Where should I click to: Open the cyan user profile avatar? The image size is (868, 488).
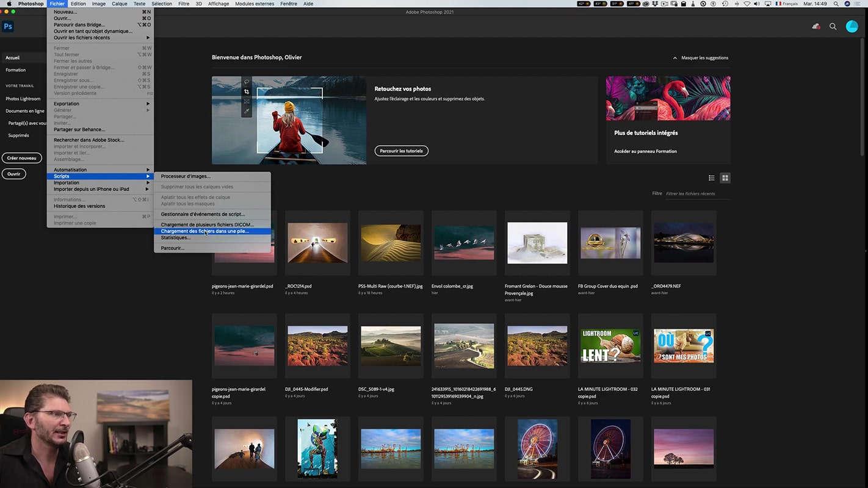click(852, 26)
